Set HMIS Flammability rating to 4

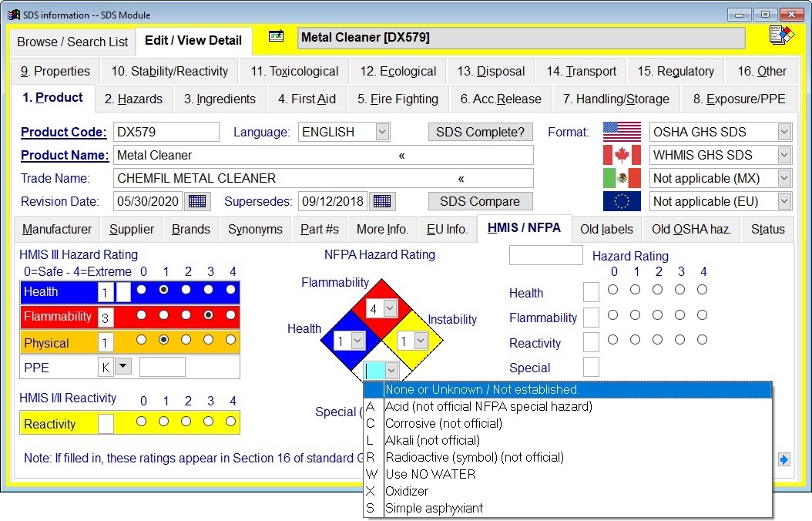click(231, 315)
